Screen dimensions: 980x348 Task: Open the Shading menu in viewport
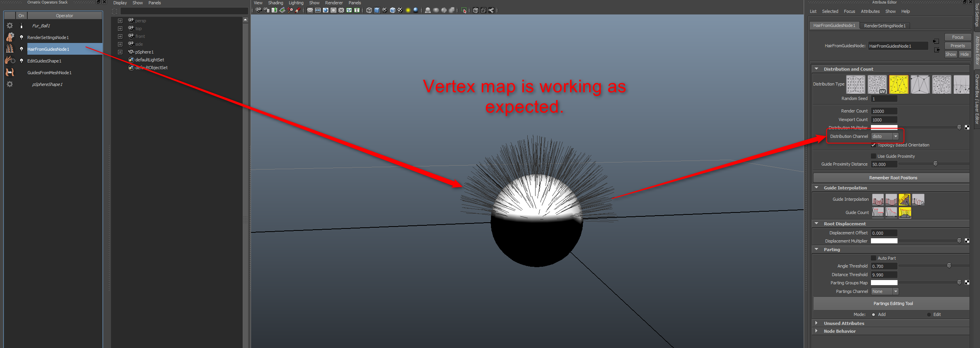(x=275, y=3)
